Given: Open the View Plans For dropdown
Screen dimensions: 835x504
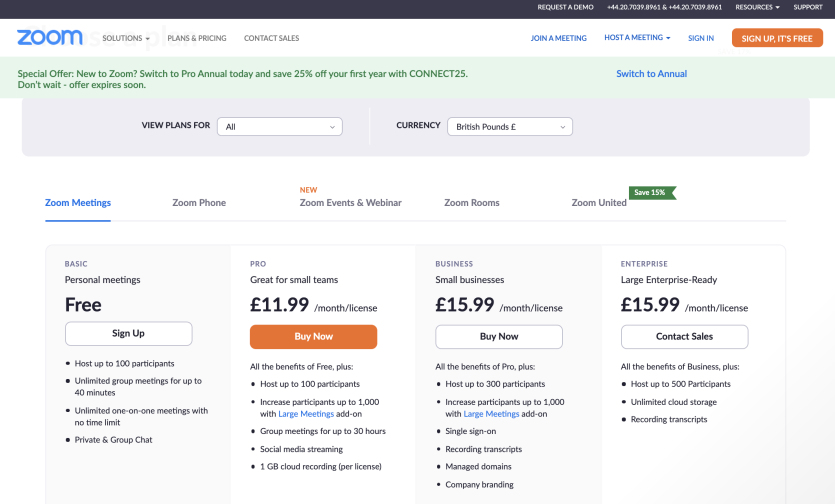Looking at the screenshot, I should tap(280, 127).
